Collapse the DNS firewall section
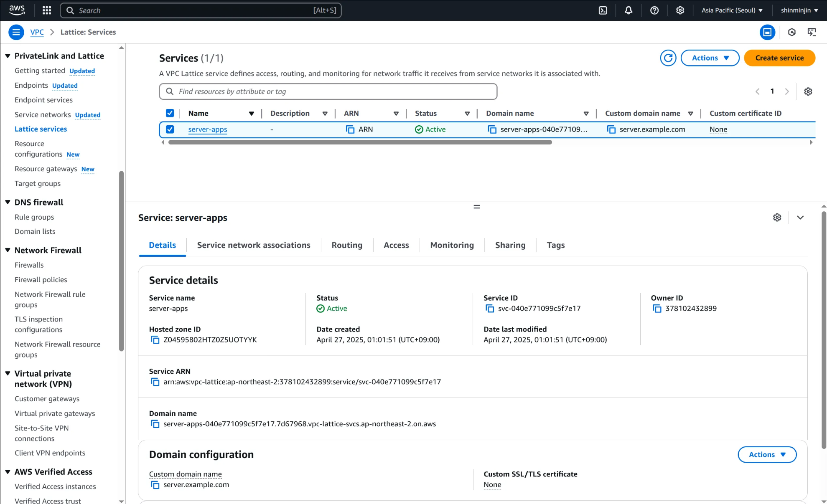The width and height of the screenshot is (827, 504). [x=8, y=202]
